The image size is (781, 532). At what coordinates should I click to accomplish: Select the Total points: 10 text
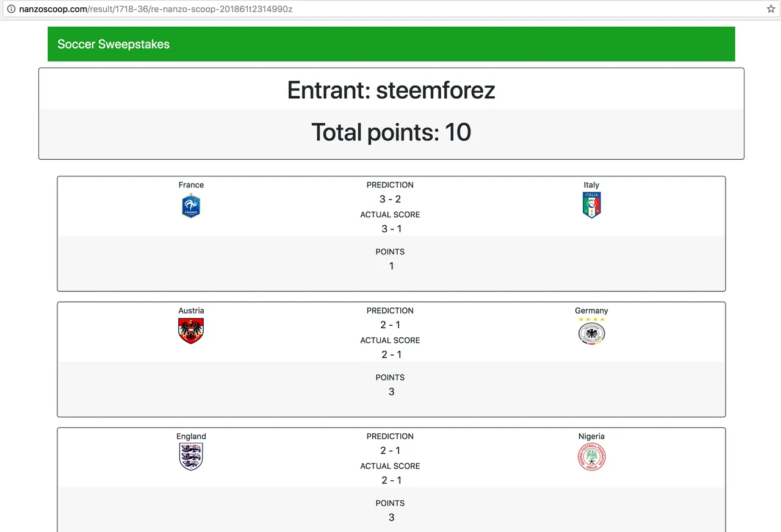click(x=391, y=132)
